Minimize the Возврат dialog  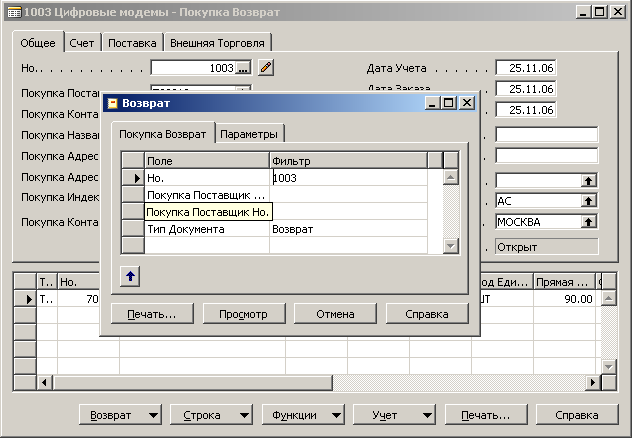coord(432,103)
